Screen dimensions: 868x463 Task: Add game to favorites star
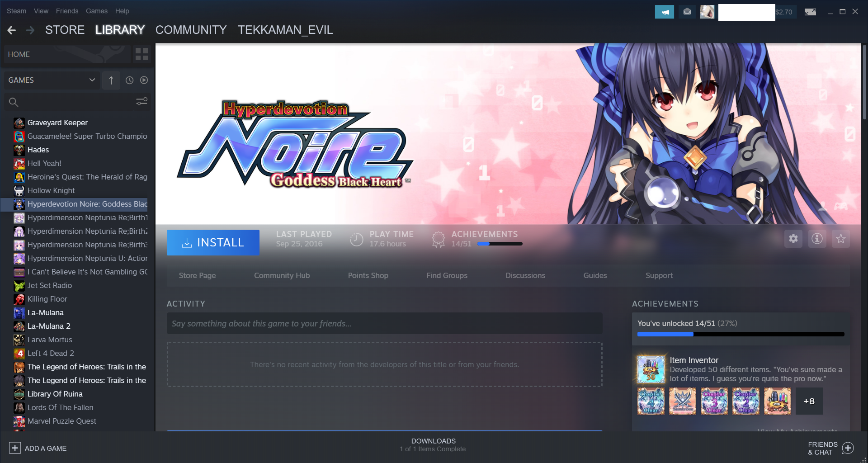pos(841,238)
